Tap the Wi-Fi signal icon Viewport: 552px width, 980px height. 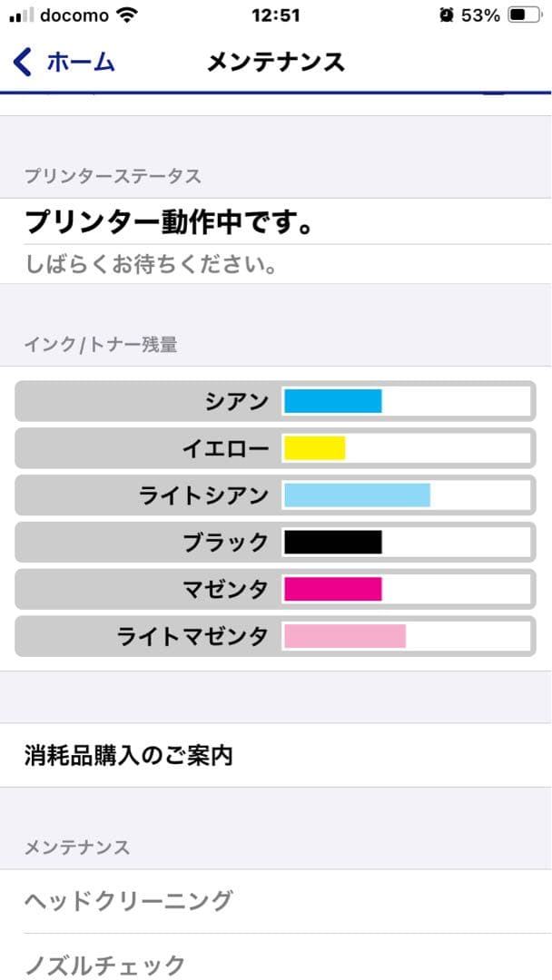click(128, 15)
